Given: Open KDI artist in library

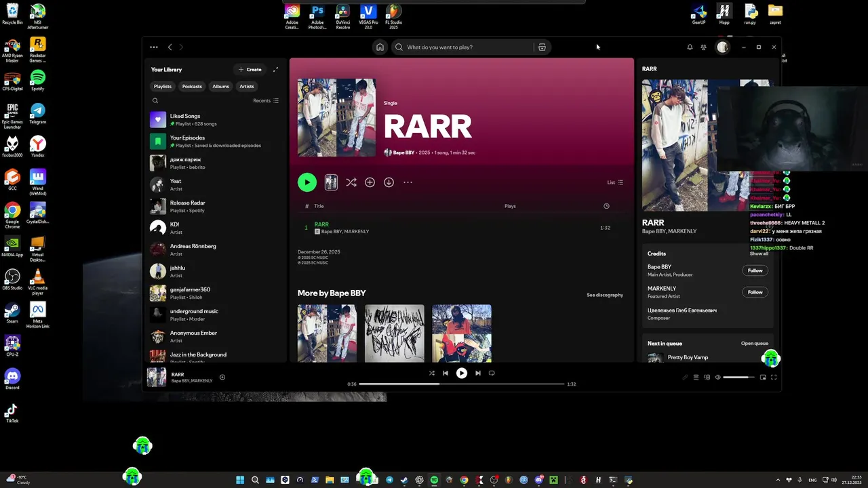Looking at the screenshot, I should click(215, 228).
